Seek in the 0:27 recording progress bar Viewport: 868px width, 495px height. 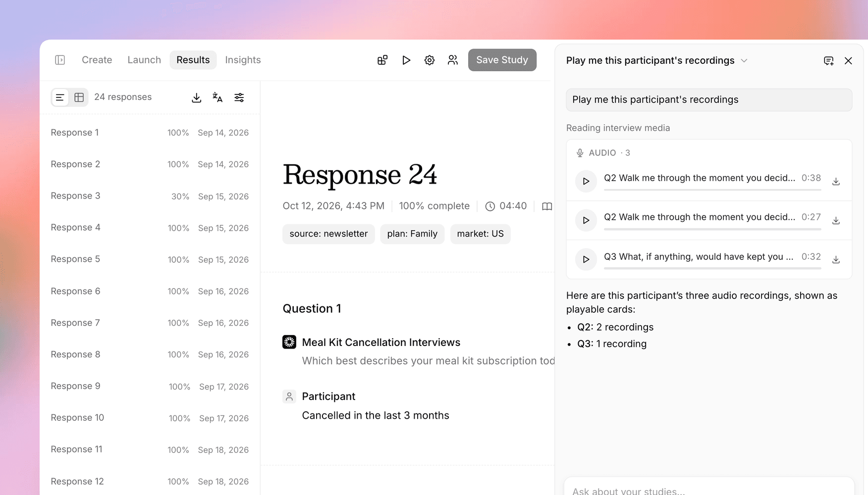(712, 229)
